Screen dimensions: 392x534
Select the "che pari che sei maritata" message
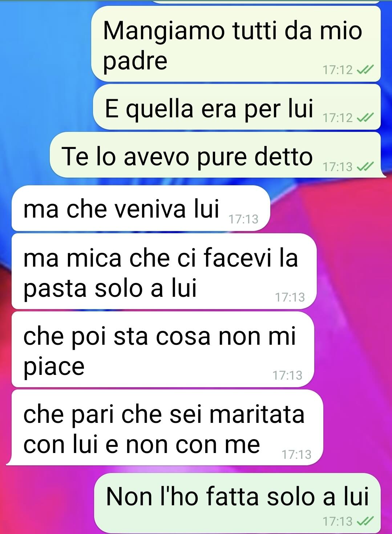[x=165, y=428]
